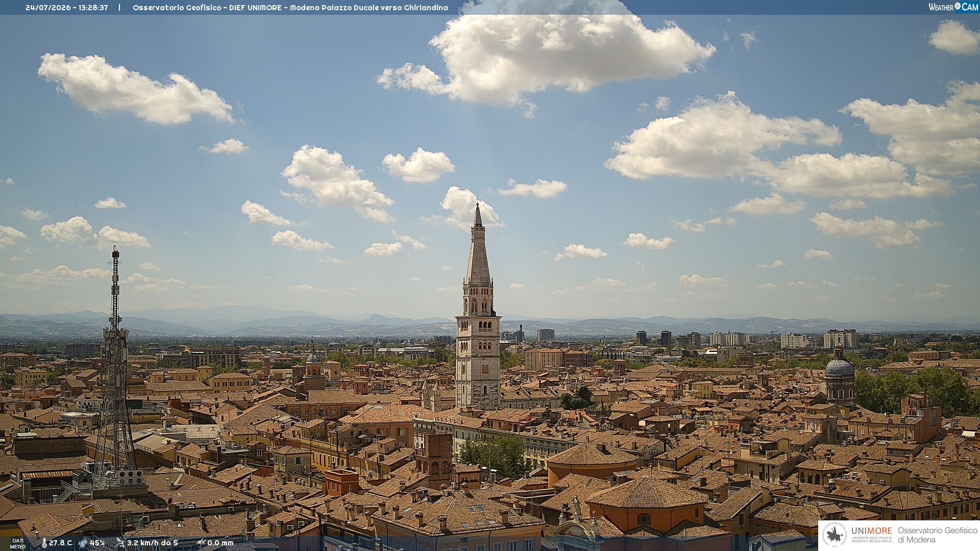The width and height of the screenshot is (980, 551).
Task: Click the rainfall value 0.0 mm
Action: pos(220,543)
